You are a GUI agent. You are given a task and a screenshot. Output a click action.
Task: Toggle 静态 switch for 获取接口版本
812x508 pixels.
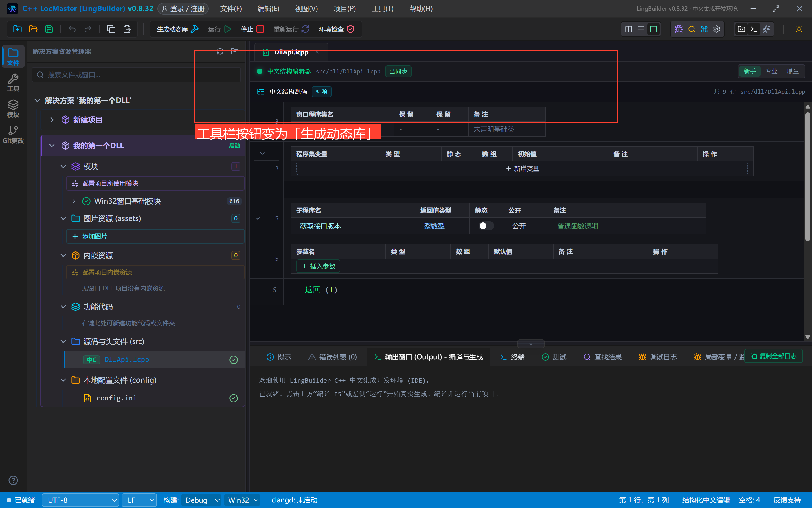pyautogui.click(x=486, y=226)
